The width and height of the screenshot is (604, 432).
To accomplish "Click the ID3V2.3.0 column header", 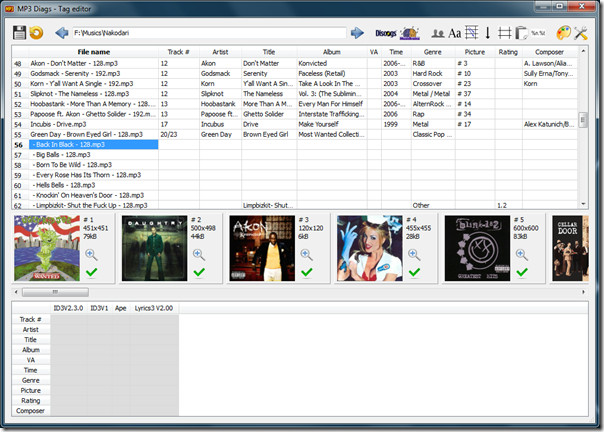I will coord(68,308).
